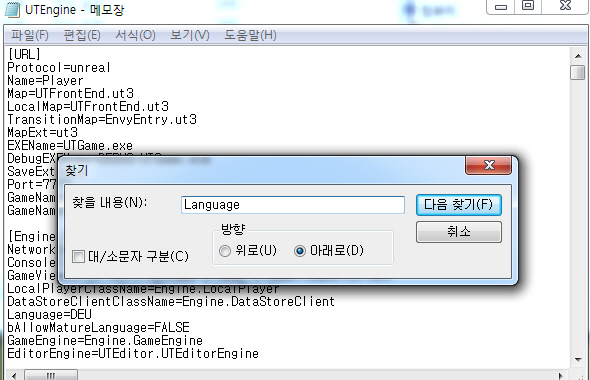Click the line Map=UTFrontEnd.ut3

click(70, 93)
